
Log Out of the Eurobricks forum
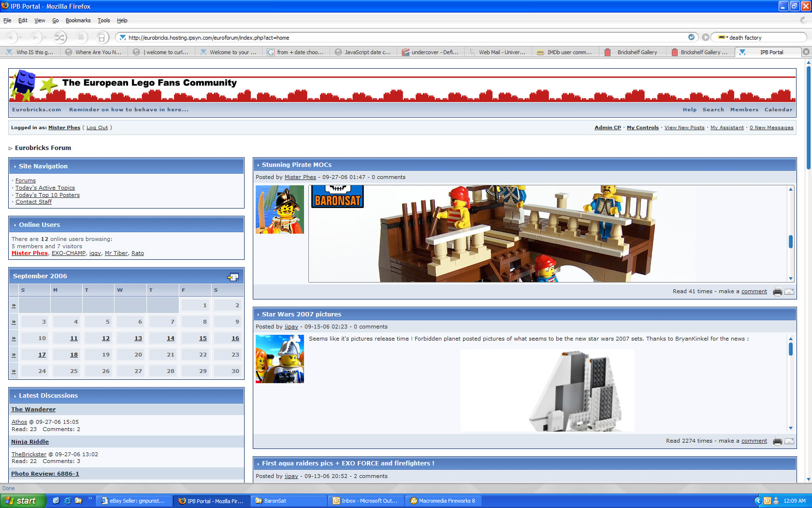(x=97, y=127)
